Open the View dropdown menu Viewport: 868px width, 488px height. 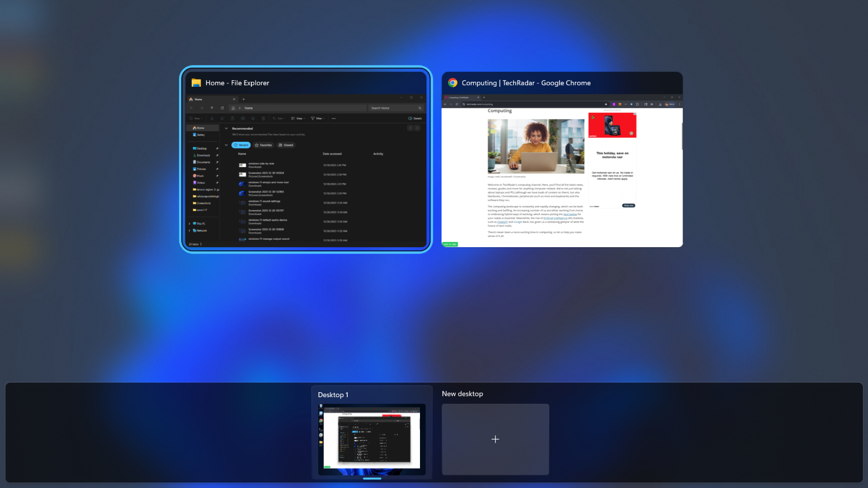click(x=299, y=118)
